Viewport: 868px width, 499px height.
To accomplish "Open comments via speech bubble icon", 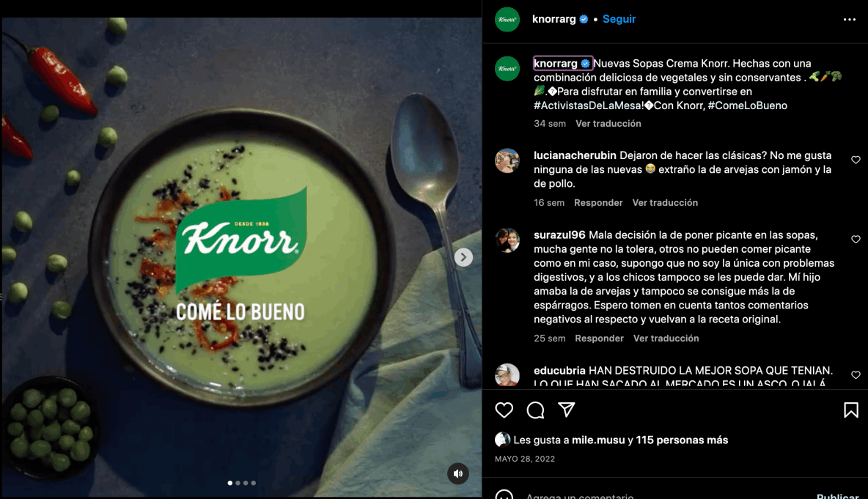I will [x=535, y=410].
